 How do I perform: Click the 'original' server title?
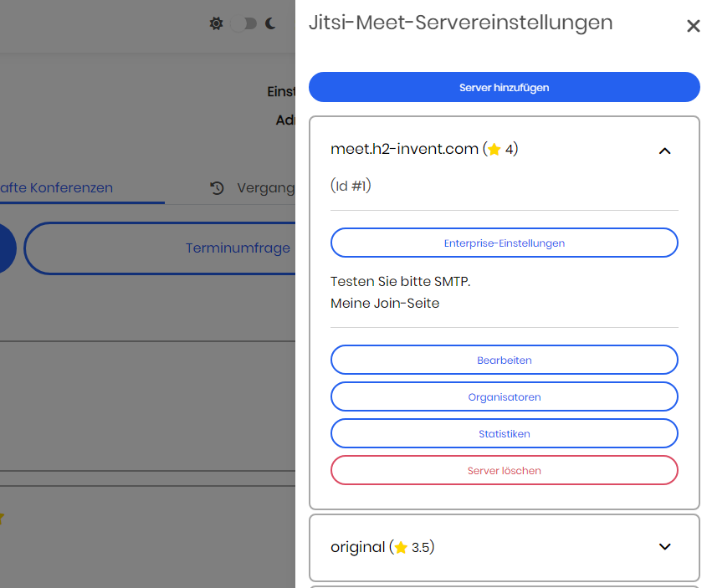(357, 547)
